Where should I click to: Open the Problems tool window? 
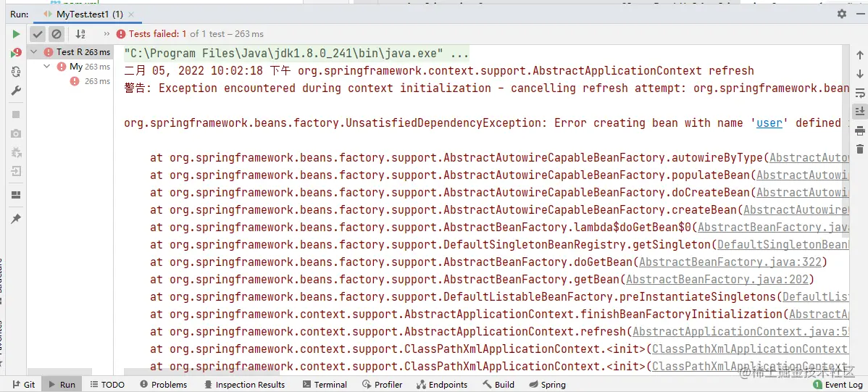[163, 384]
